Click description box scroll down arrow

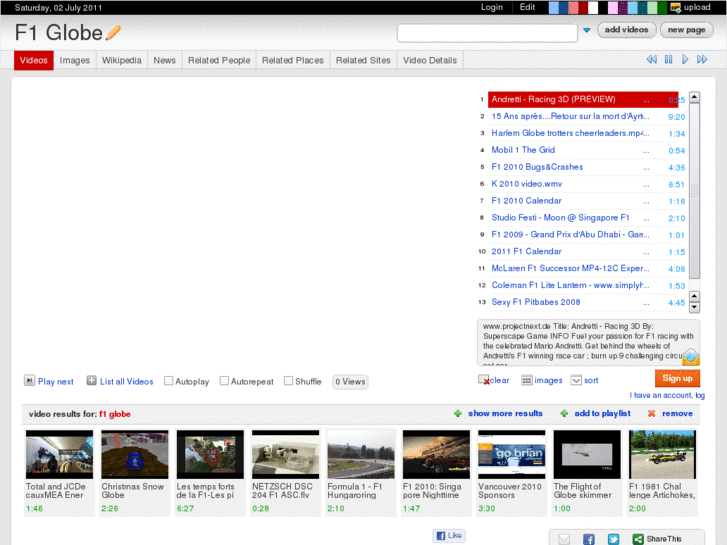click(x=694, y=307)
